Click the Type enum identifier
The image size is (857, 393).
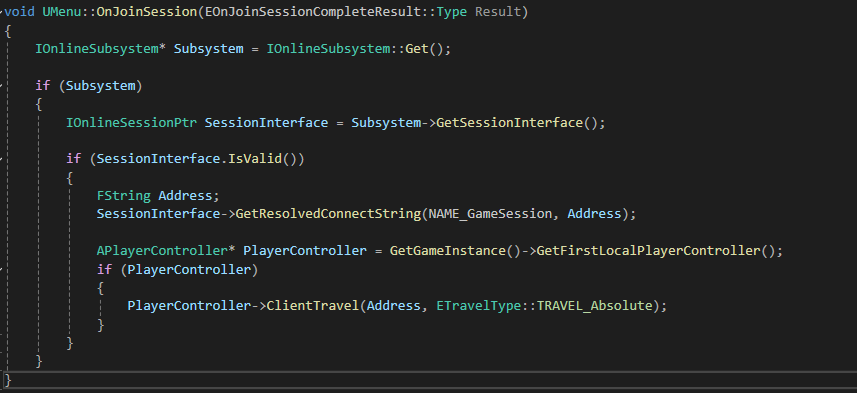(x=451, y=11)
